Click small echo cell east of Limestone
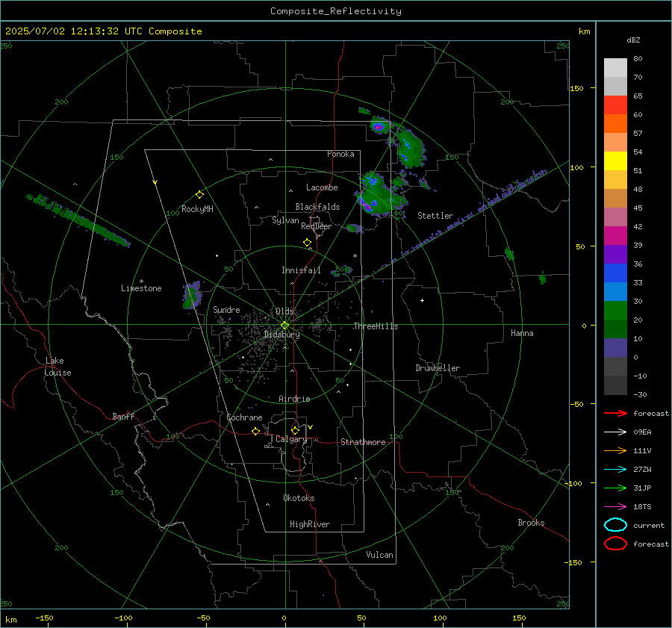This screenshot has width=672, height=628. [x=192, y=295]
